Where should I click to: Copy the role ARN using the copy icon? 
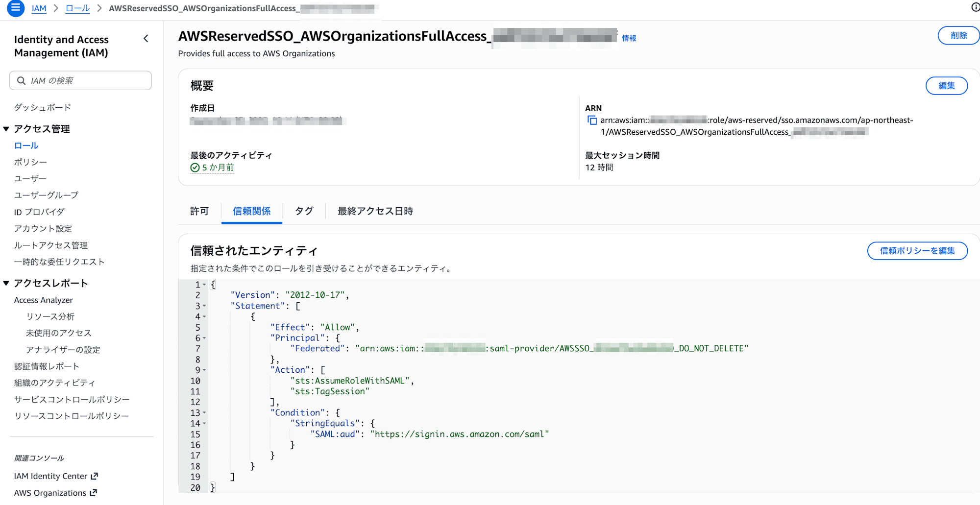[592, 120]
